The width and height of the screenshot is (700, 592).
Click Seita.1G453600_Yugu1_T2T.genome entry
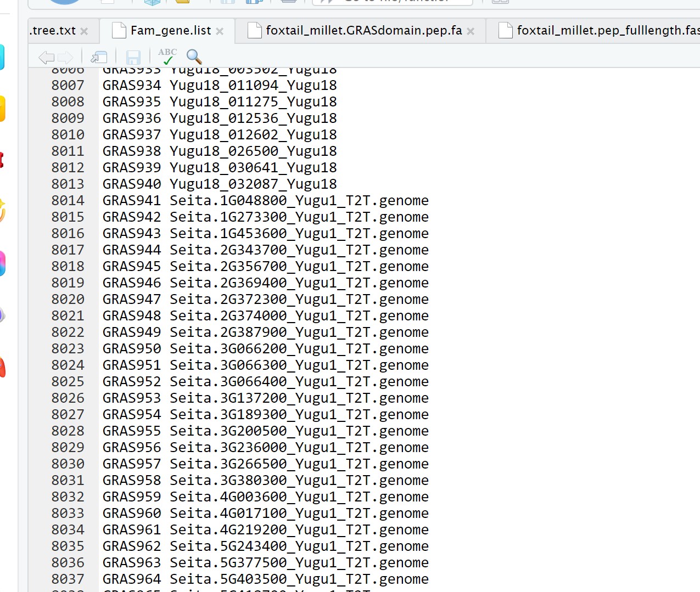tap(299, 234)
